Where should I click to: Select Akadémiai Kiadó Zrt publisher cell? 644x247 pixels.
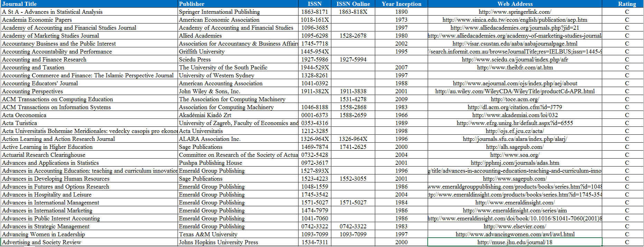coord(238,115)
